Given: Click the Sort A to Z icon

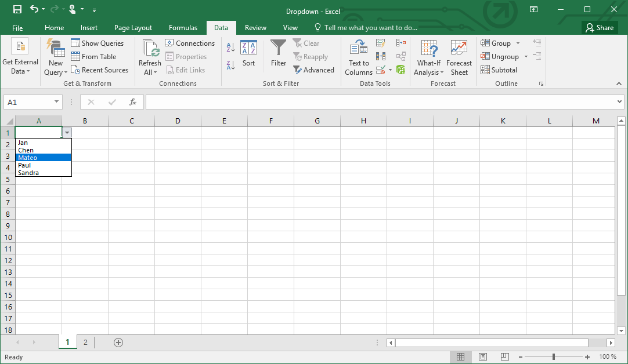Looking at the screenshot, I should [231, 46].
